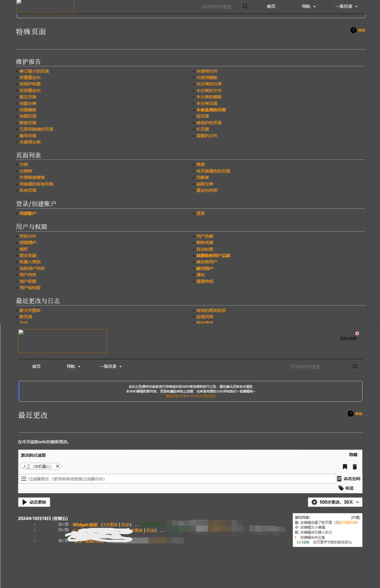Click 隐藏 to hide the active filters panel
The height and width of the screenshot is (588, 380).
(x=353, y=455)
